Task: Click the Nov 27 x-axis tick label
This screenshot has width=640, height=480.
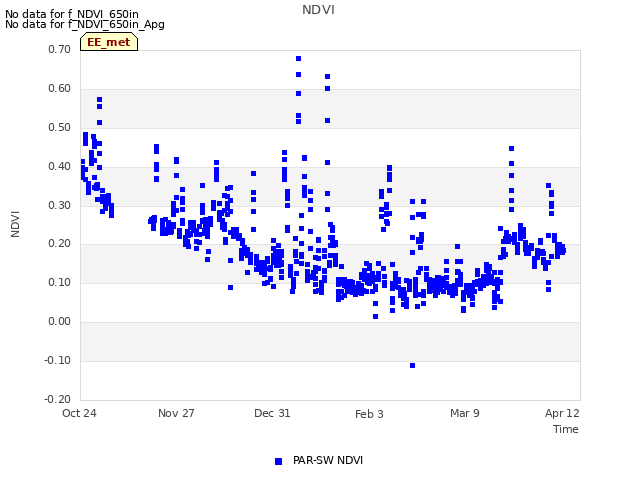Action: (176, 413)
